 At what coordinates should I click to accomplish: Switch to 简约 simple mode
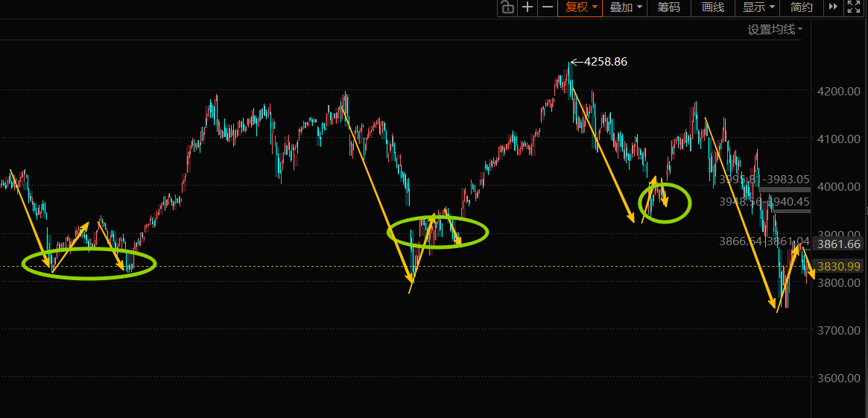802,7
